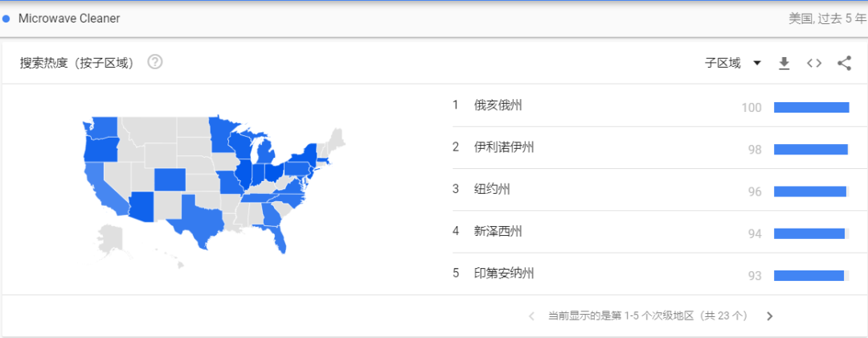Open the 新泽西州 list entry
The image size is (868, 338).
click(498, 232)
